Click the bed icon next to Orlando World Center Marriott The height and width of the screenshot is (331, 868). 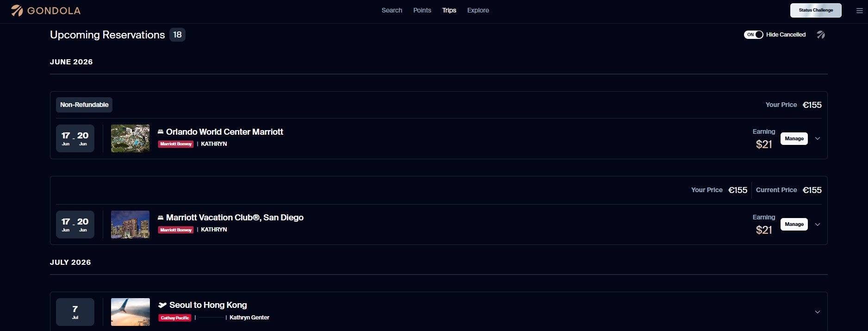[161, 132]
